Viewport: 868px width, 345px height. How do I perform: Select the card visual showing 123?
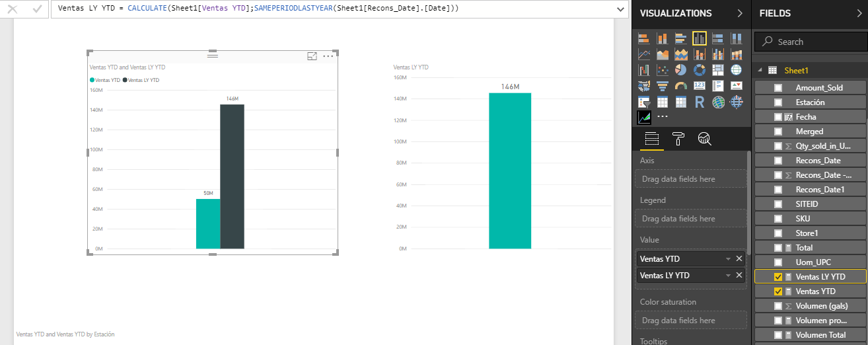tap(700, 86)
